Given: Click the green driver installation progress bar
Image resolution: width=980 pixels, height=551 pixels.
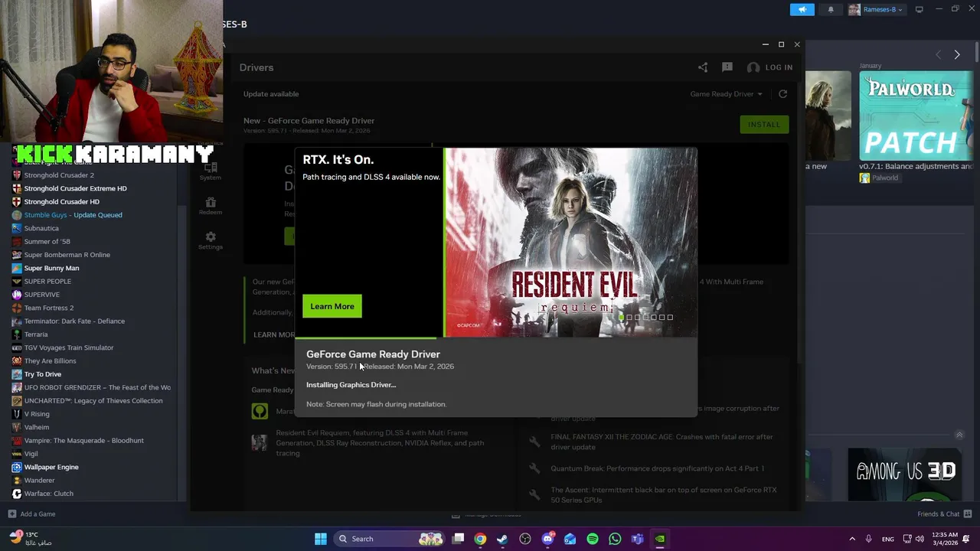Looking at the screenshot, I should click(366, 337).
